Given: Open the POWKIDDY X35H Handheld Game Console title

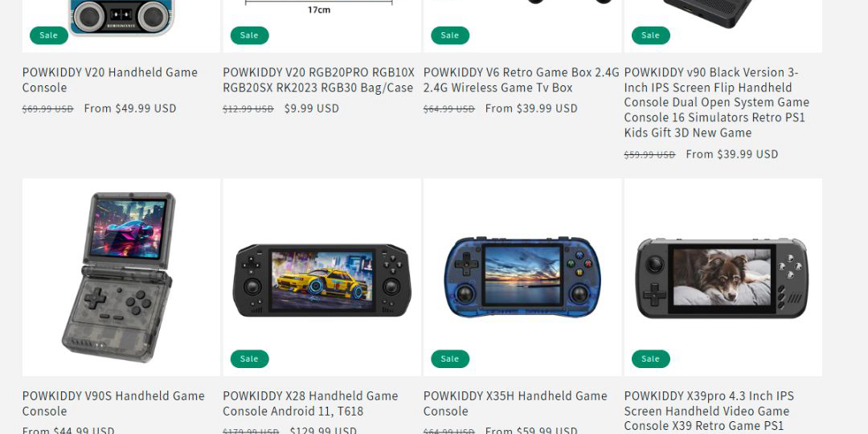Looking at the screenshot, I should pos(515,403).
